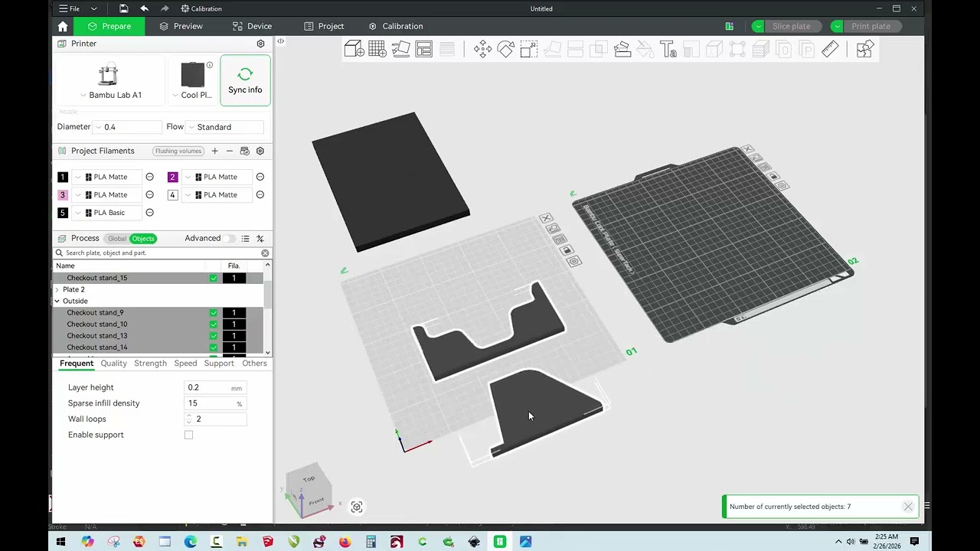Open filament 2 PLA Matte dropdown
This screenshot has height=551, width=980.
(217, 177)
